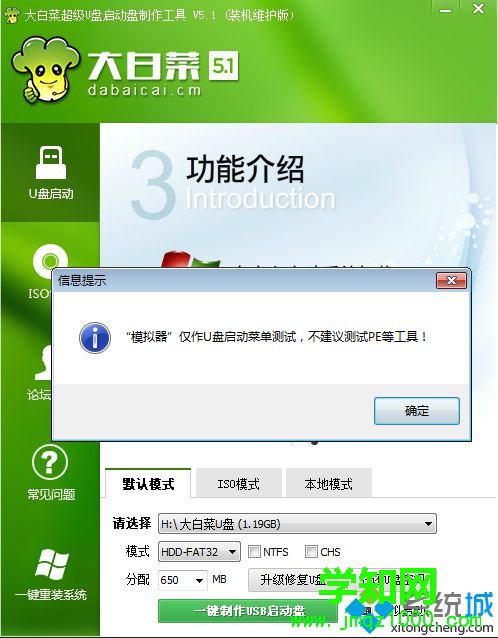Enable the NTFS checkbox
The width and height of the screenshot is (498, 638).
[254, 552]
